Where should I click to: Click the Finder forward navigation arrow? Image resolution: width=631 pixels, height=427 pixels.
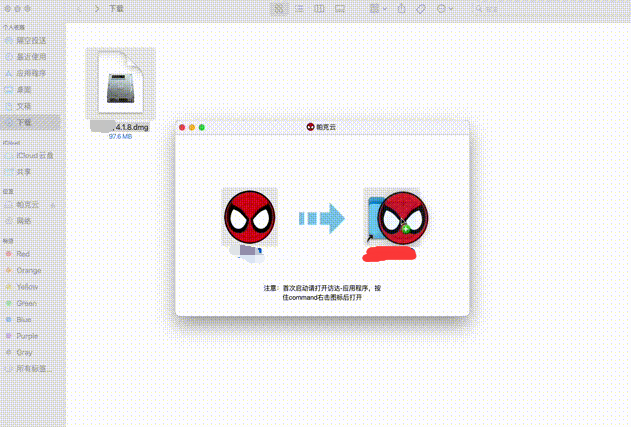point(97,8)
